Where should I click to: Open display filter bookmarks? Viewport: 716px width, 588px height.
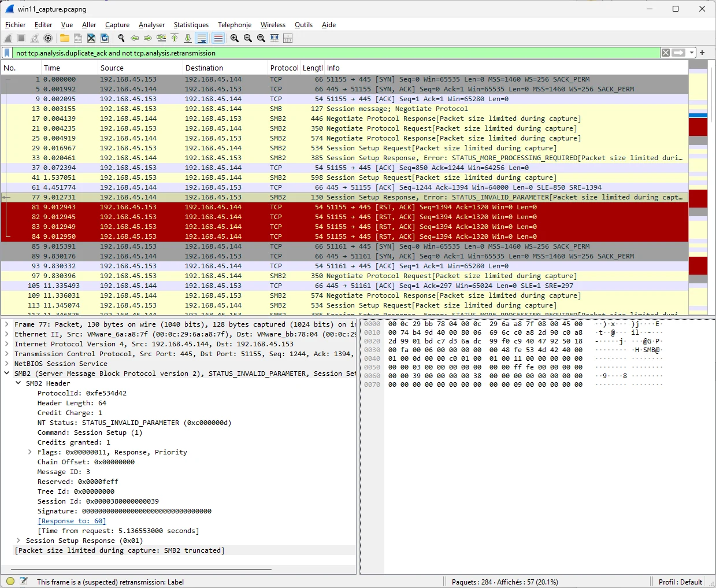pos(7,53)
